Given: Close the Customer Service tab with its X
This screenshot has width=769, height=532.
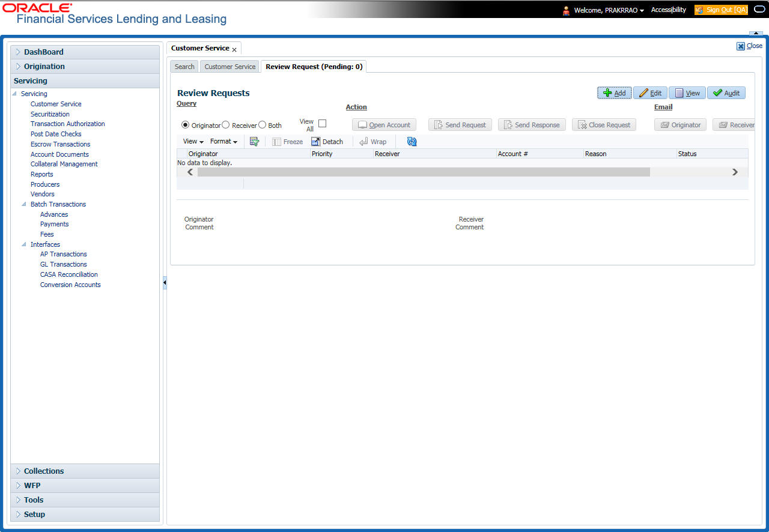Looking at the screenshot, I should (x=234, y=50).
